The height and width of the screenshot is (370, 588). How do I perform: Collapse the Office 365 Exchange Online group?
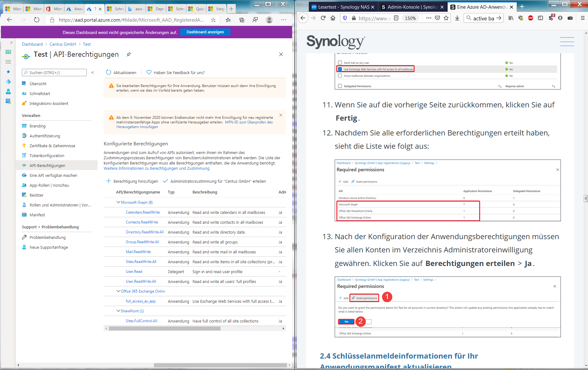118,291
